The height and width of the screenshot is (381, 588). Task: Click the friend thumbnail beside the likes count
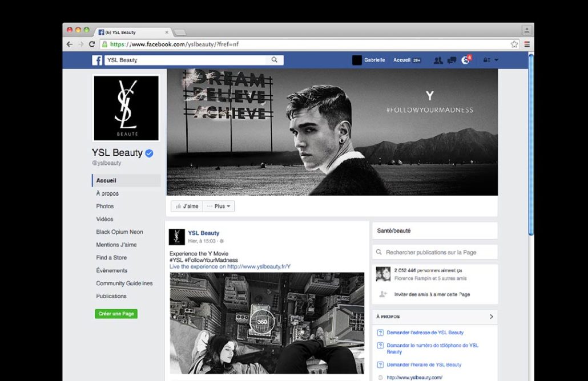tap(383, 274)
